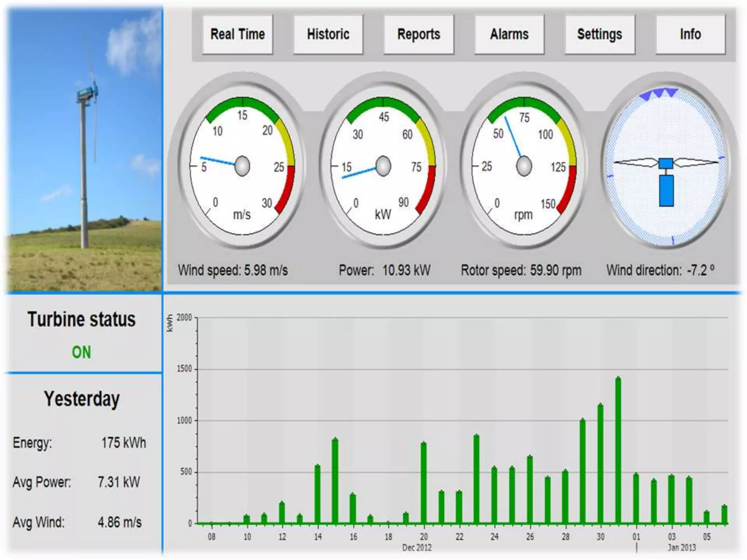Viewport: 747px width, 560px height.
Task: Click the rotor speed rpm gauge hub
Action: (524, 166)
